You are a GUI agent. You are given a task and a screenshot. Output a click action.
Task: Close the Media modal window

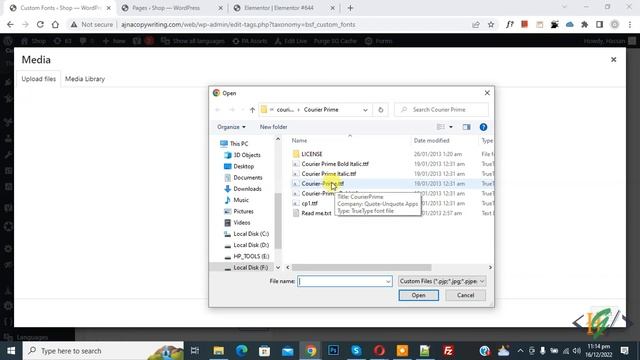[613, 60]
